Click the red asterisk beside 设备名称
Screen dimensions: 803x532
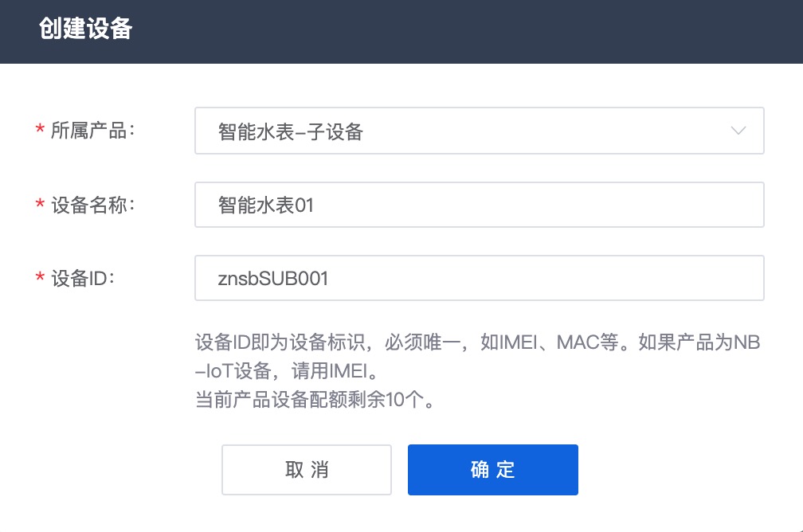point(40,204)
